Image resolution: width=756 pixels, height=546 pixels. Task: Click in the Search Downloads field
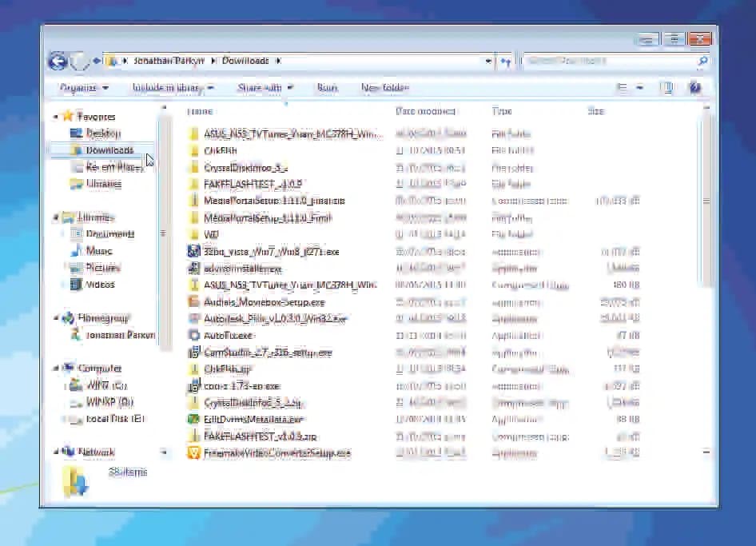[607, 61]
